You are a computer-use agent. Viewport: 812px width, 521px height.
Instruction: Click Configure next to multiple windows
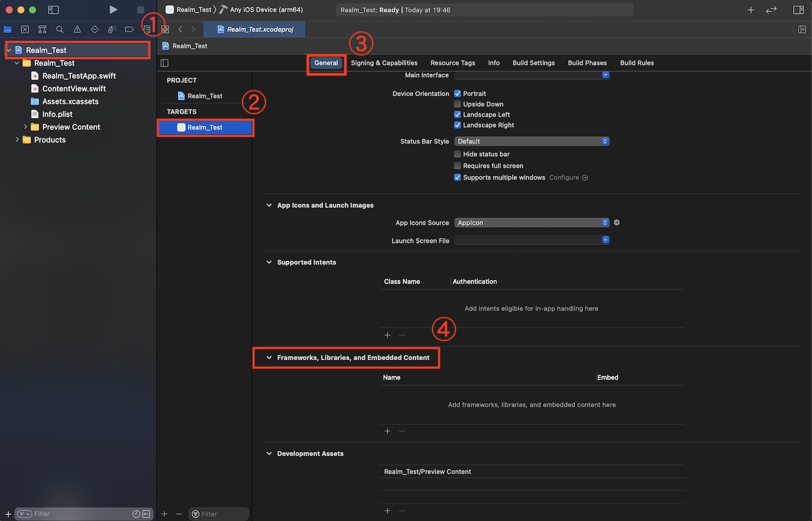pos(568,178)
